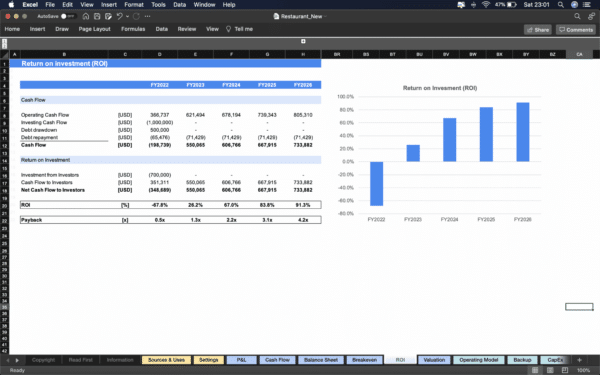Click the Share button
This screenshot has height=375, width=600.
[x=538, y=30]
